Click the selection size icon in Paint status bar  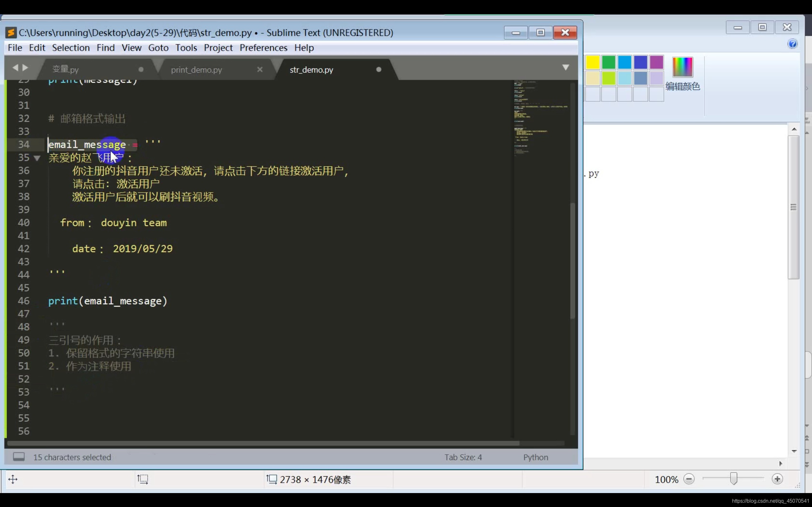tap(143, 479)
